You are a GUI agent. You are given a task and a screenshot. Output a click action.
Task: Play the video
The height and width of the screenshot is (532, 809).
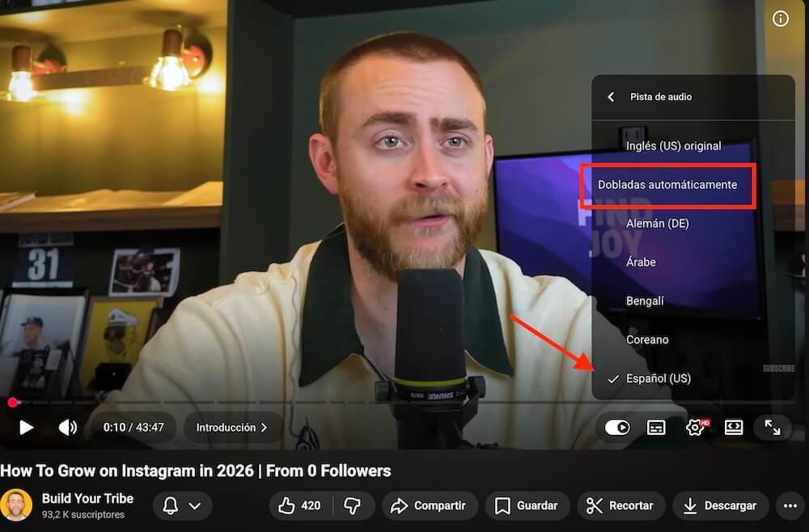[x=27, y=428]
